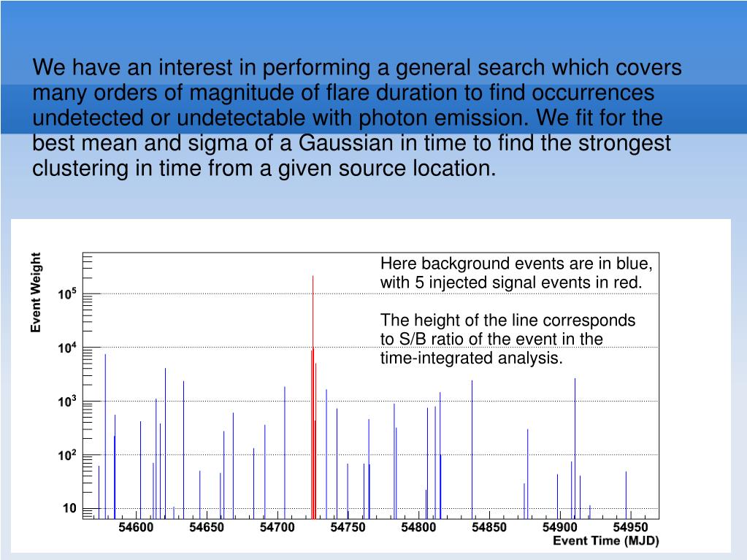Select the 'Event Time (MJD)' axis title
Viewport: 747px width, 560px height.
[606, 541]
